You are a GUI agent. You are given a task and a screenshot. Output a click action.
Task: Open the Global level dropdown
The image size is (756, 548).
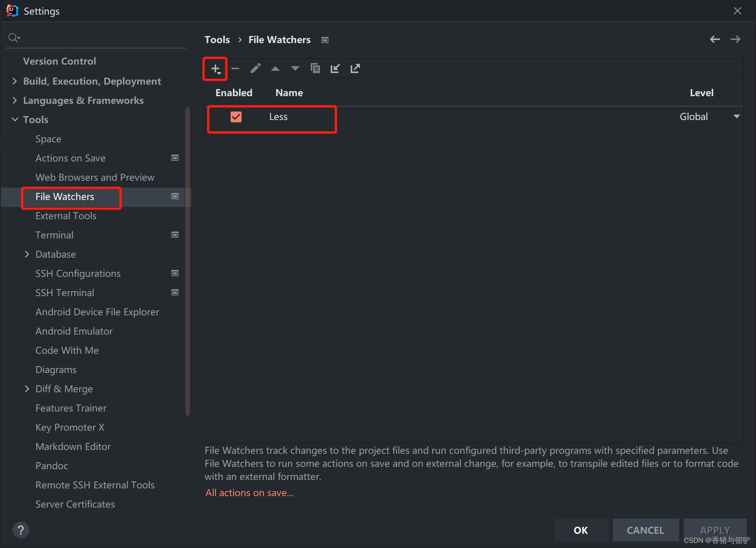point(736,117)
